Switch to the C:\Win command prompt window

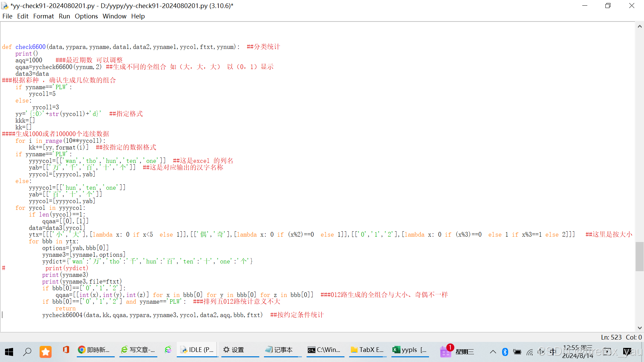point(324,350)
